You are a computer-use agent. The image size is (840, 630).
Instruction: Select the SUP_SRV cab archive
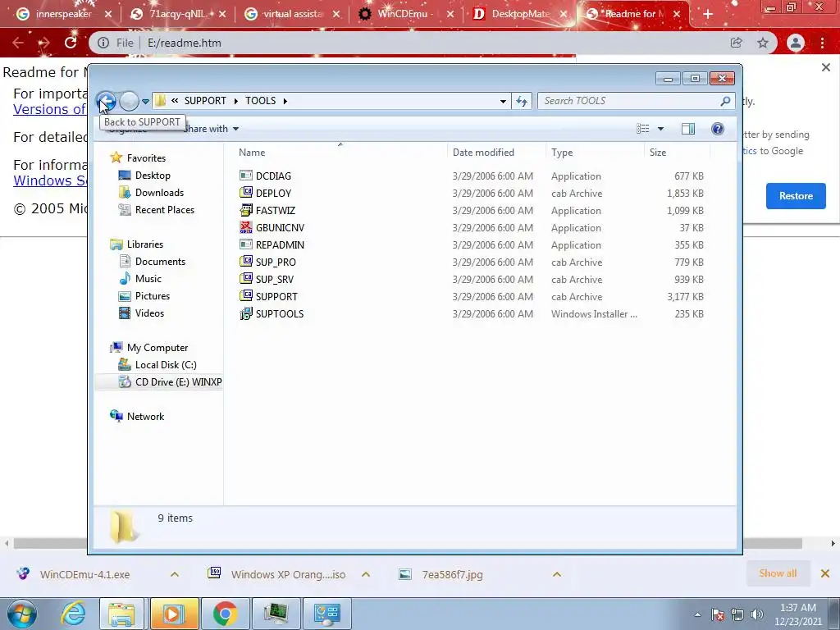[x=274, y=279]
